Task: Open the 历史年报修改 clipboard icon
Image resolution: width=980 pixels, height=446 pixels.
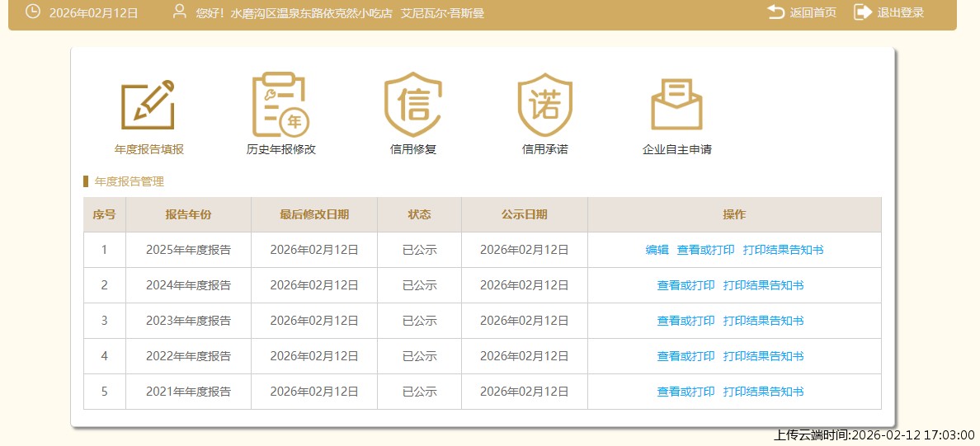Action: [x=280, y=105]
